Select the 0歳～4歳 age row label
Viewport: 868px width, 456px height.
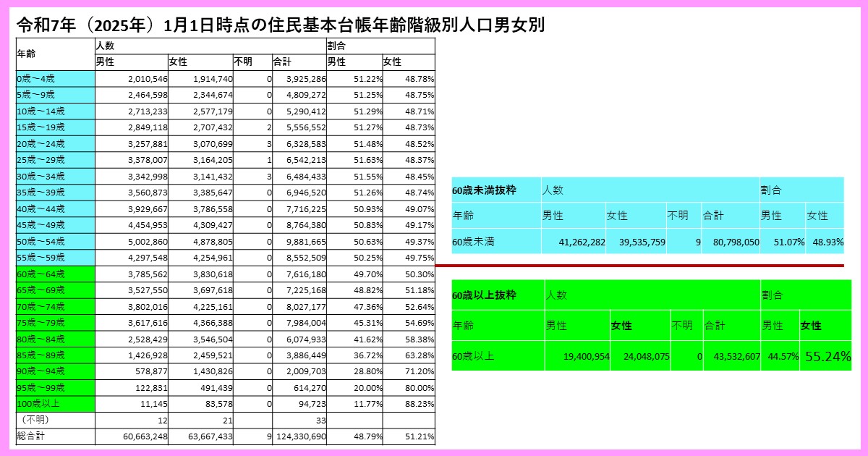point(55,78)
